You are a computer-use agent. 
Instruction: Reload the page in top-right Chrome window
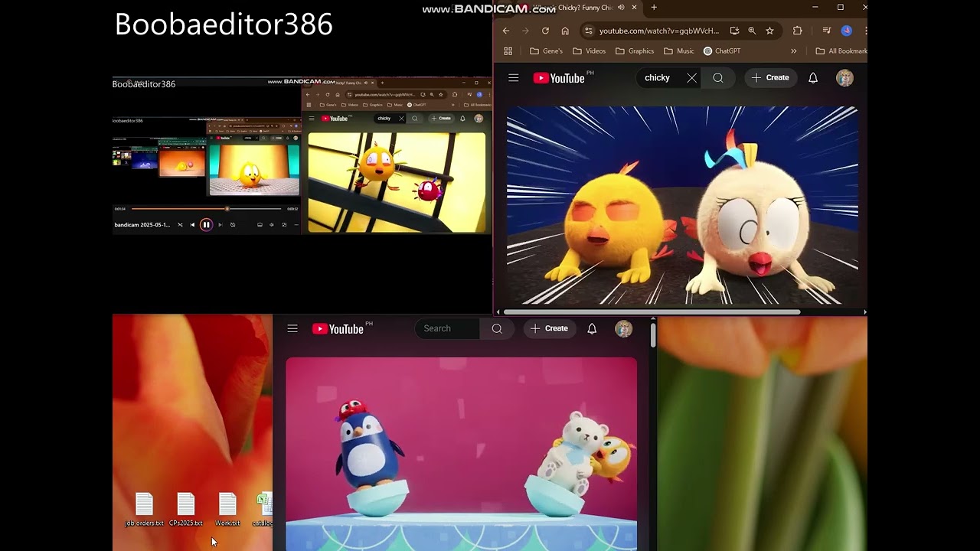click(545, 31)
